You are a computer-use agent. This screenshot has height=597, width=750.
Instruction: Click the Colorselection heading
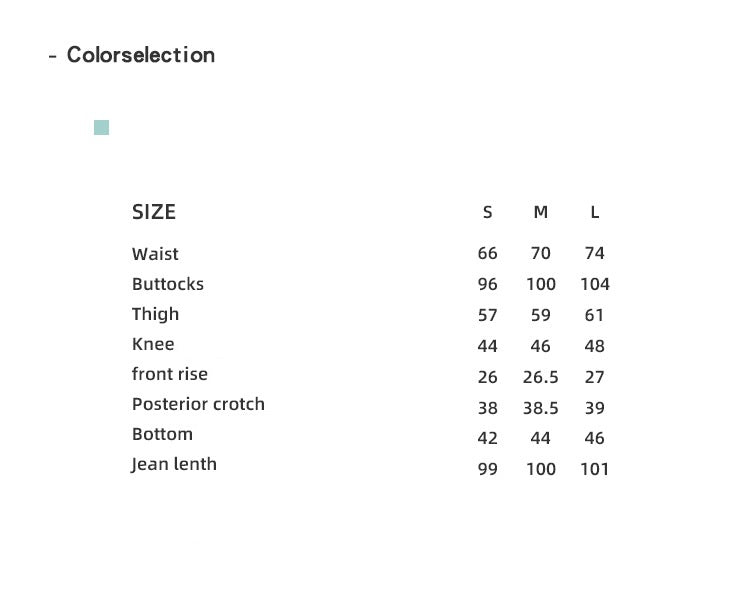[x=140, y=55]
